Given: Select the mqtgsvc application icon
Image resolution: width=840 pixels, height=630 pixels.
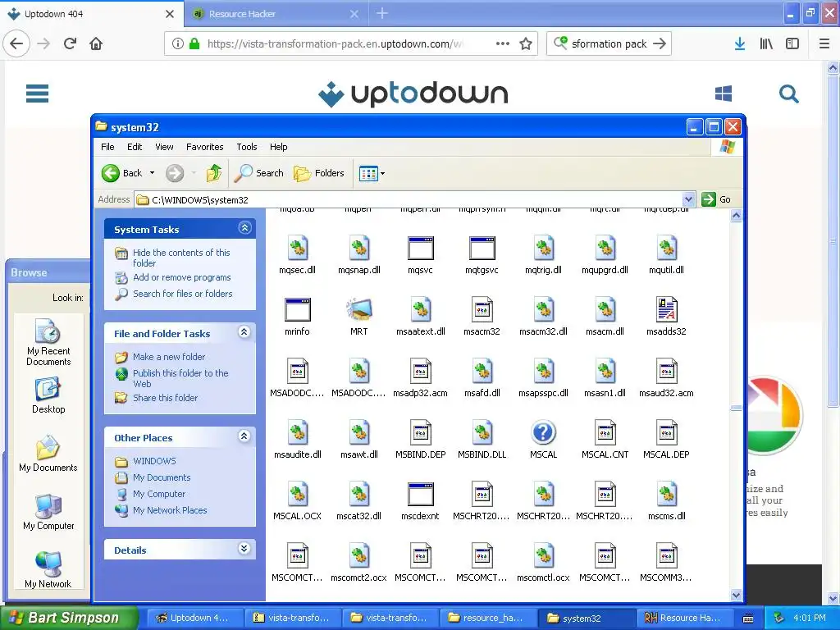Looking at the screenshot, I should [482, 248].
